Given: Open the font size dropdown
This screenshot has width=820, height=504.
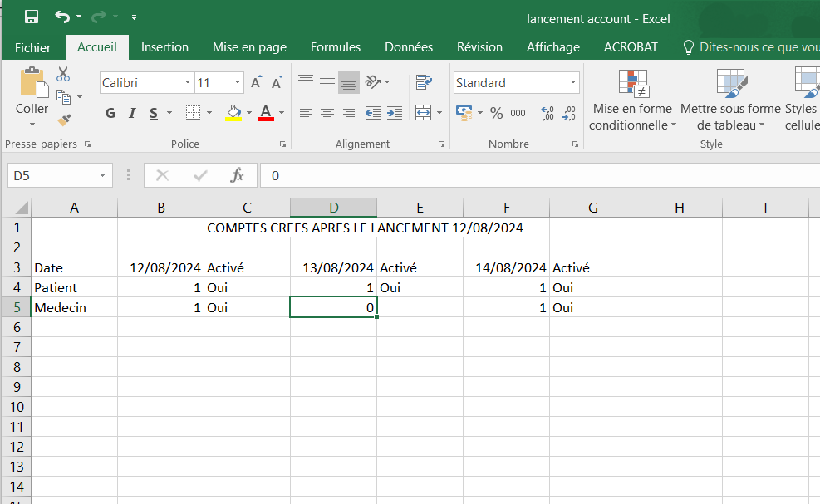Looking at the screenshot, I should 238,83.
